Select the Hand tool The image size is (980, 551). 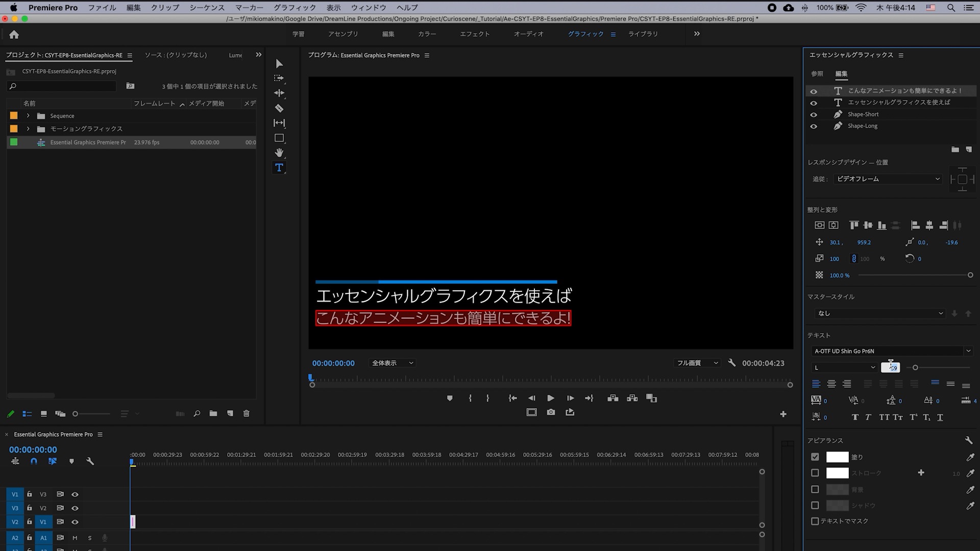(279, 153)
